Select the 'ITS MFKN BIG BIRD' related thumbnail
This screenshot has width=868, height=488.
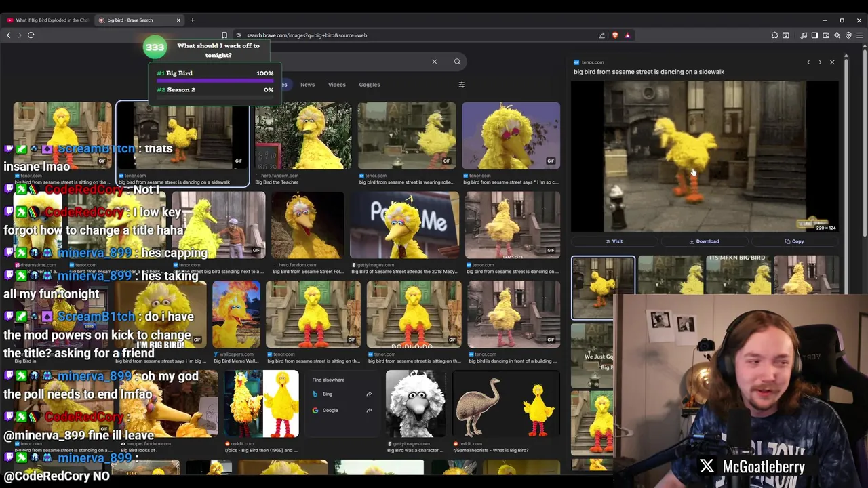click(x=738, y=274)
